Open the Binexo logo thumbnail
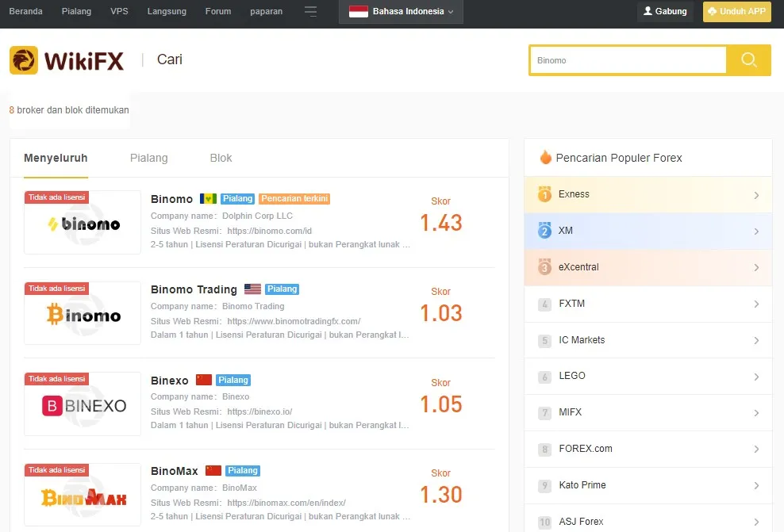Viewport: 784px width, 532px height. point(83,404)
